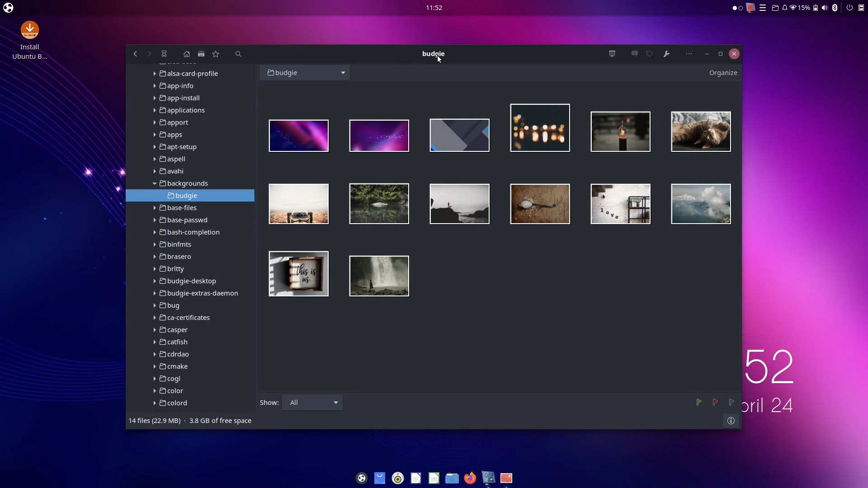Select the cat photo thumbnail

[701, 131]
